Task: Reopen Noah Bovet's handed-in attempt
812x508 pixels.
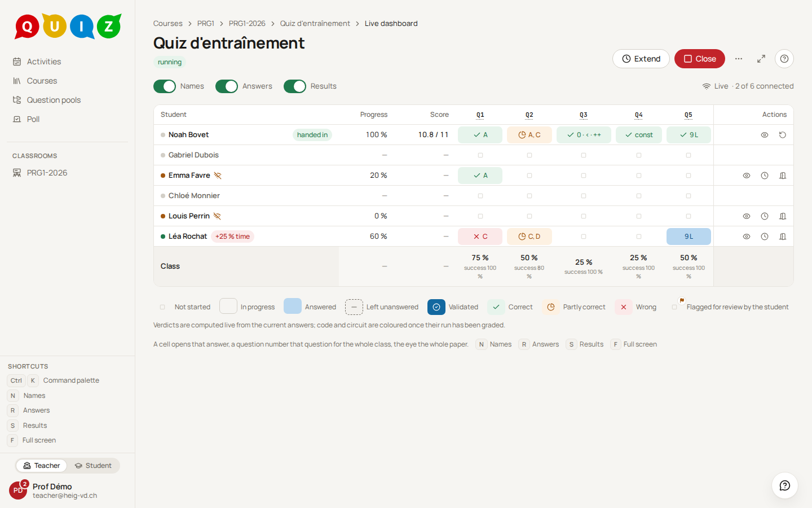Action: click(783, 135)
